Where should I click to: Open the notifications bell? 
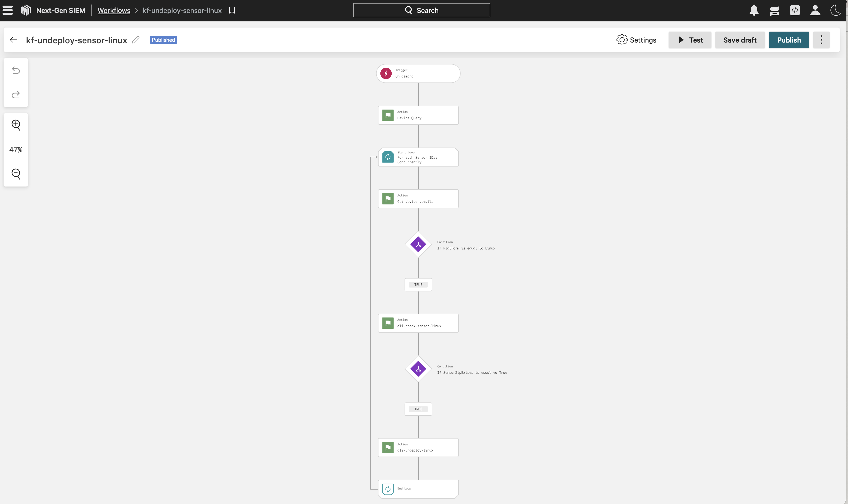[x=754, y=10]
